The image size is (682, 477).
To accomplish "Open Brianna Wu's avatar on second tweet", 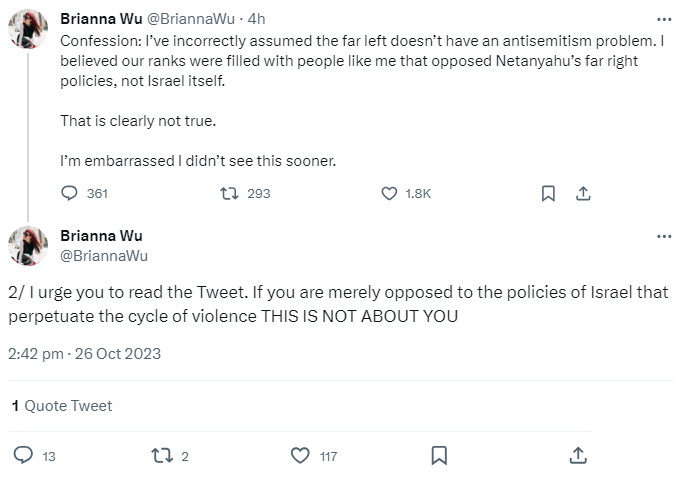I will [x=28, y=246].
